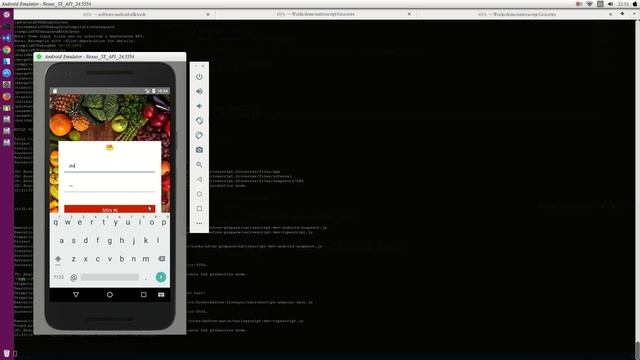Switch to the first terminal tab

tap(115, 14)
